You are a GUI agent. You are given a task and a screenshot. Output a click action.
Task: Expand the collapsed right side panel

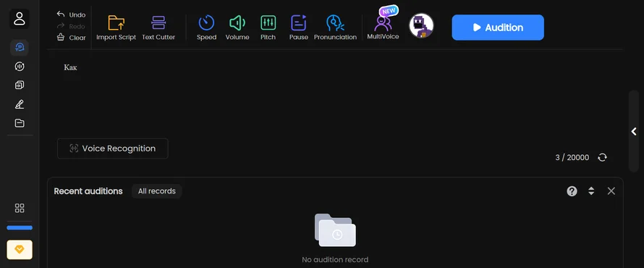(634, 132)
